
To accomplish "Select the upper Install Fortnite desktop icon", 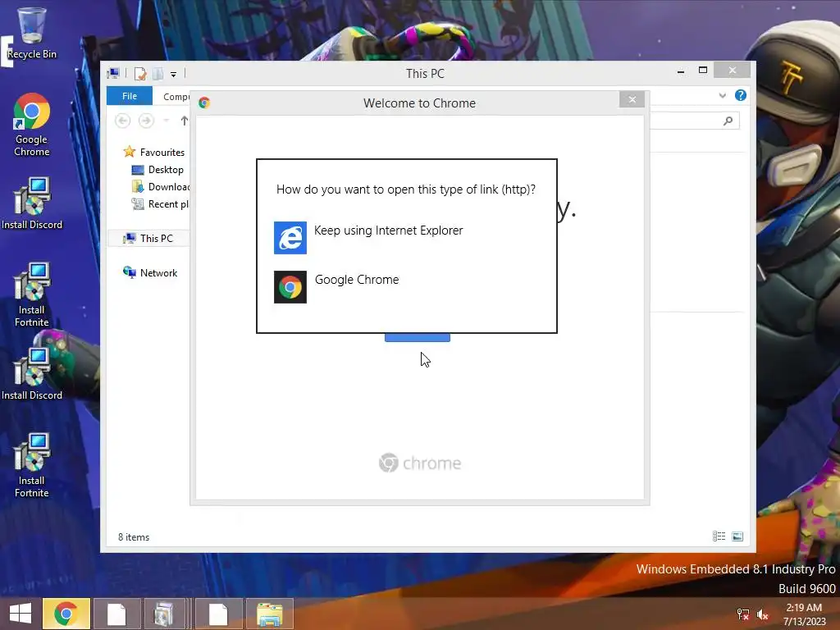I will [x=32, y=294].
